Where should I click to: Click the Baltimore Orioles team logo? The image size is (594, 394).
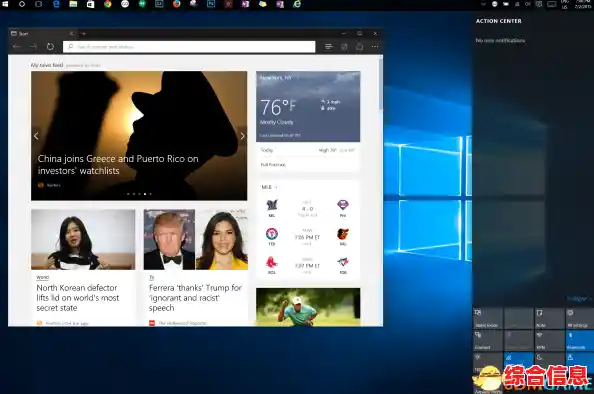click(343, 234)
